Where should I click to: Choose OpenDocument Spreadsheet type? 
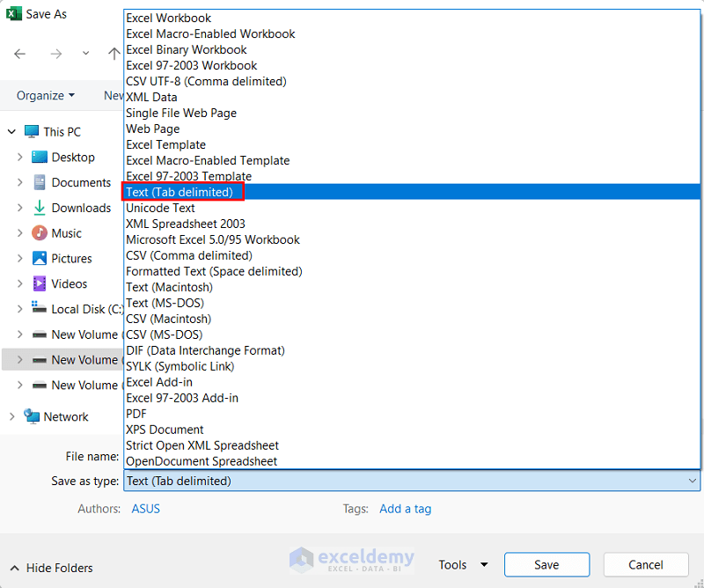[412, 461]
